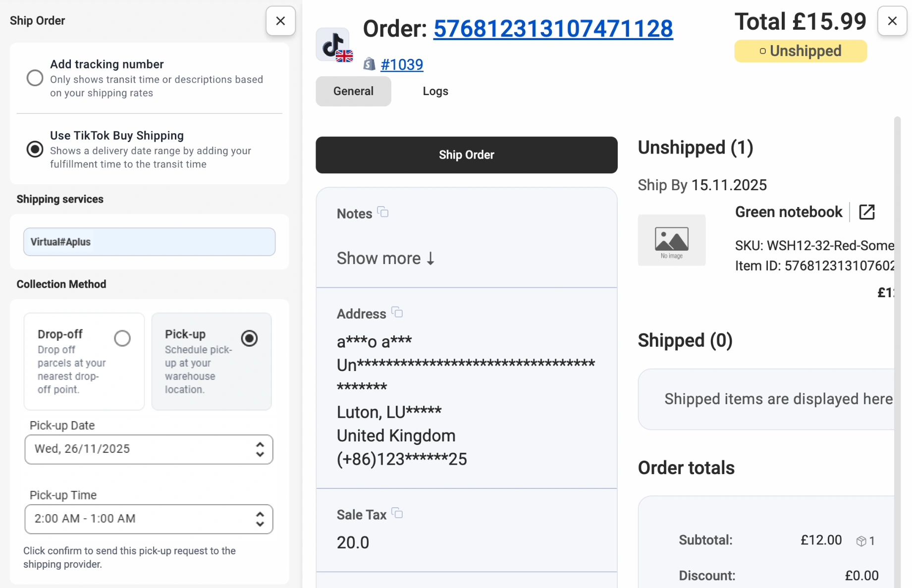
Task: Select the Add tracking number option
Action: [35, 78]
